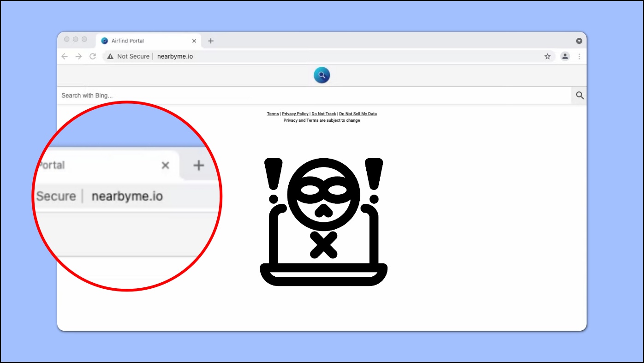Click the Airfind Portal tab favicon

[105, 41]
